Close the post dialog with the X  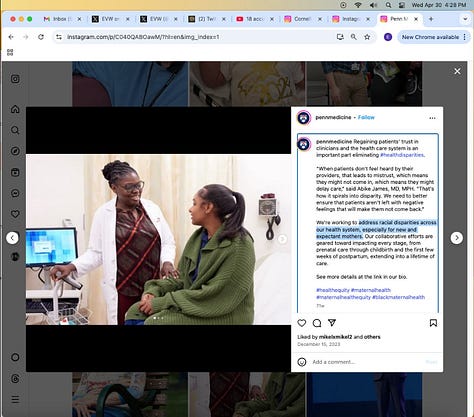pos(457,71)
